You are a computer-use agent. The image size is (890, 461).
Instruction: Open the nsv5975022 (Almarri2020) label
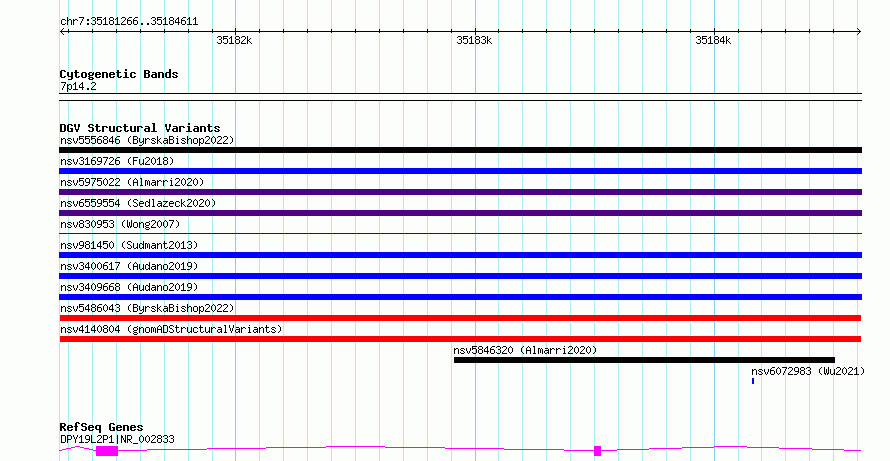pyautogui.click(x=132, y=182)
